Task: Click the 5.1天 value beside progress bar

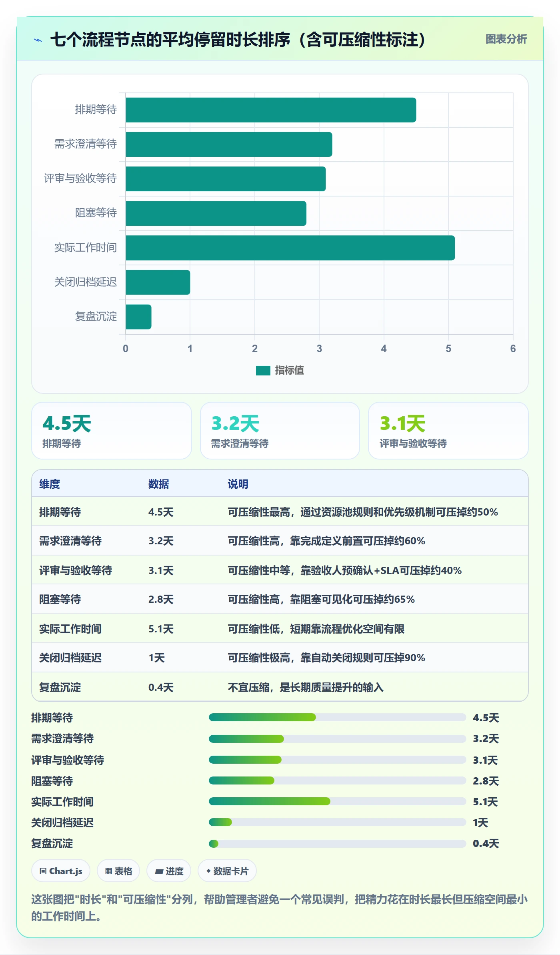Action: [x=485, y=802]
